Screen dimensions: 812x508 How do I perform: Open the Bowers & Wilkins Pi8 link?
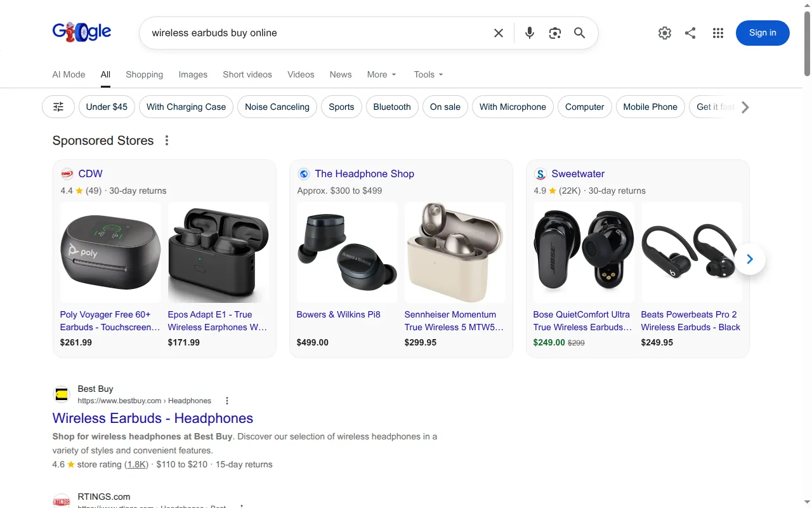click(339, 314)
